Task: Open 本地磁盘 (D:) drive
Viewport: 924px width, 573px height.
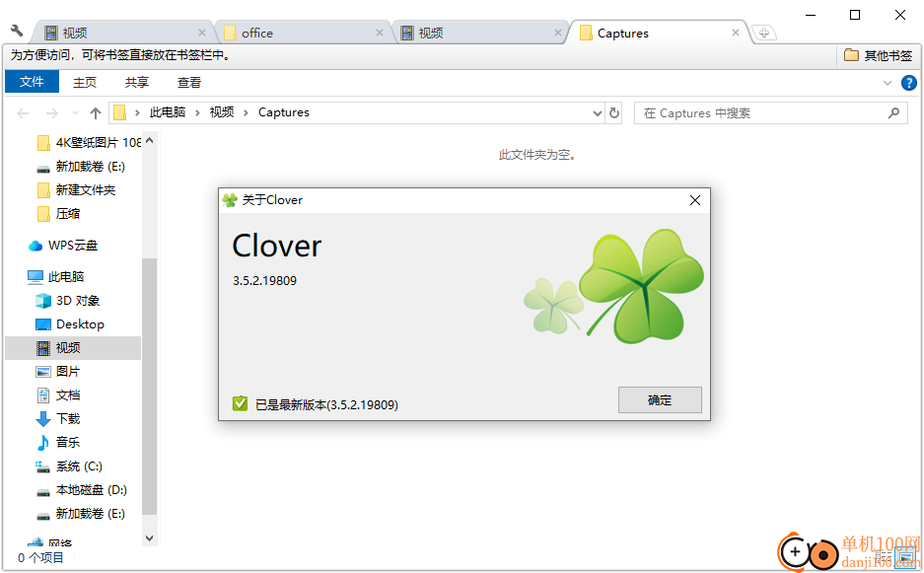Action: (81, 490)
